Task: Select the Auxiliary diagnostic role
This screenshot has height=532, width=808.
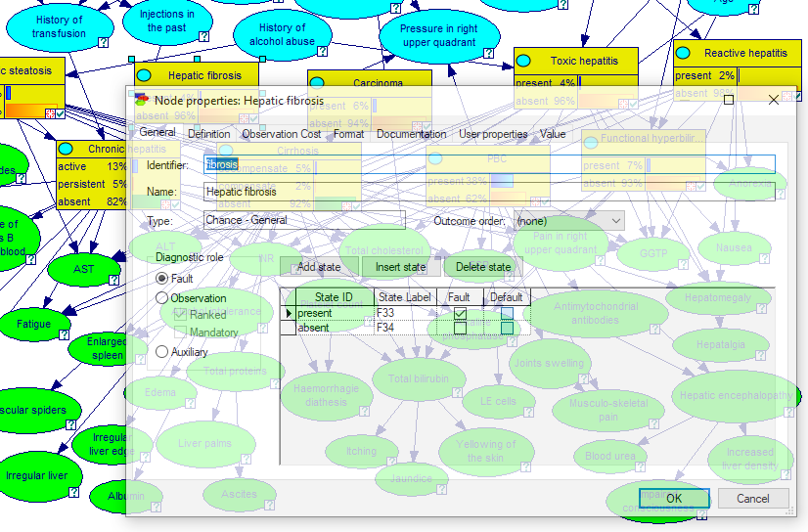Action: [x=161, y=352]
